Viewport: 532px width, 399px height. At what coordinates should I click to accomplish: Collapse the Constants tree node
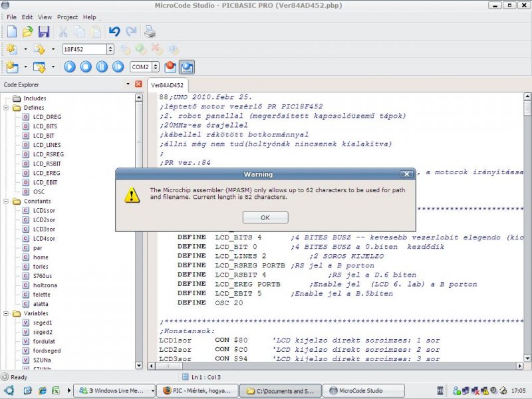pyautogui.click(x=6, y=201)
